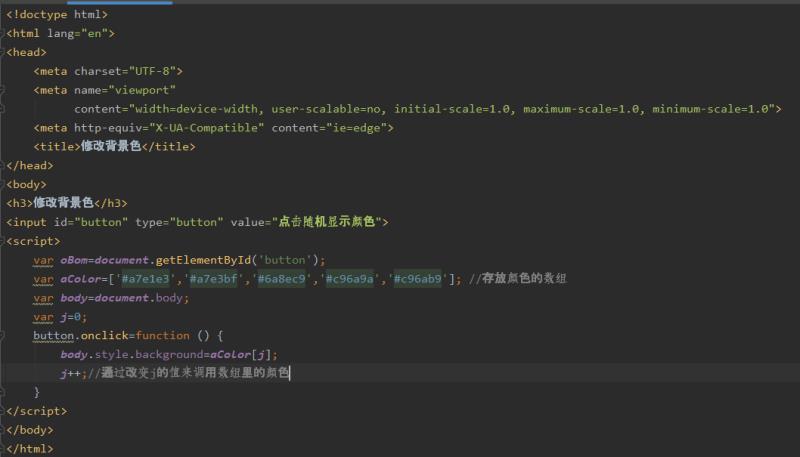
Task: Click the function keyword
Action: [162, 336]
